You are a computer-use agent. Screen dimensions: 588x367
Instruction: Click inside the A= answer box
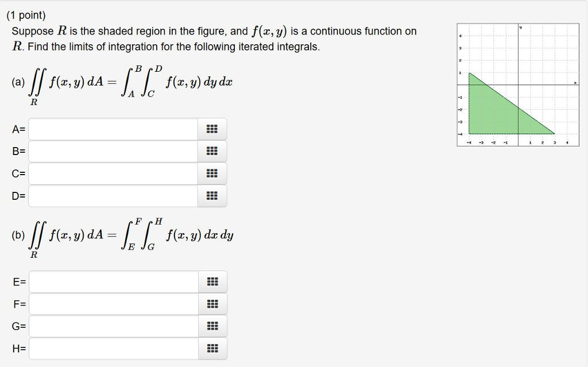point(112,129)
